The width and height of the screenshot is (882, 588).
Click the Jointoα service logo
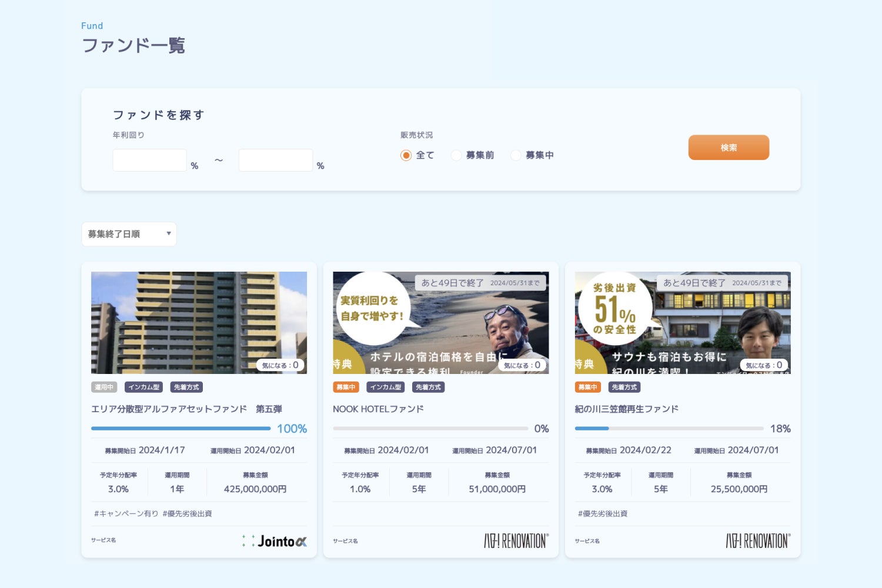(274, 541)
